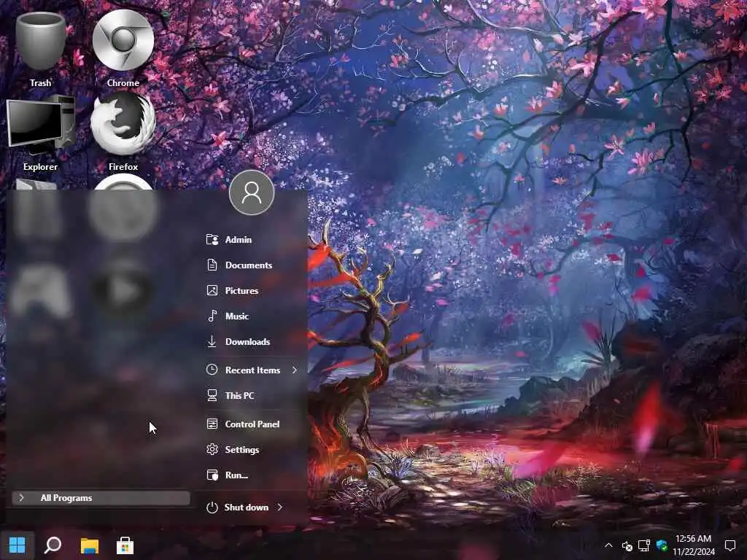Open Pictures from the start menu
Screen dimensions: 747x560
pos(252,290)
